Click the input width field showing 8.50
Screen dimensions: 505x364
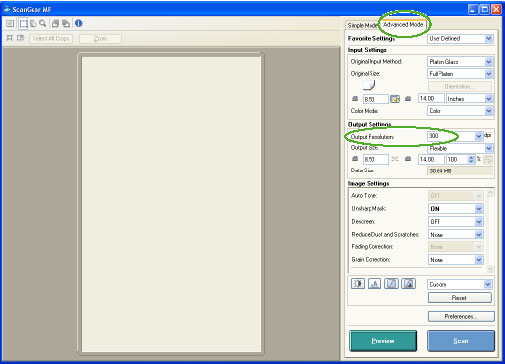point(376,99)
